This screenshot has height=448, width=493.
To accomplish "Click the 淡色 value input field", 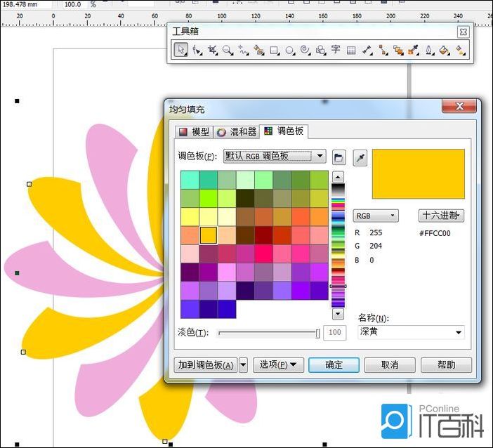I will [334, 332].
